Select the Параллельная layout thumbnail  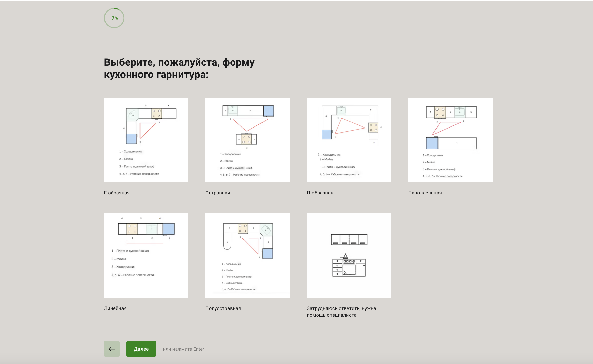pyautogui.click(x=450, y=139)
